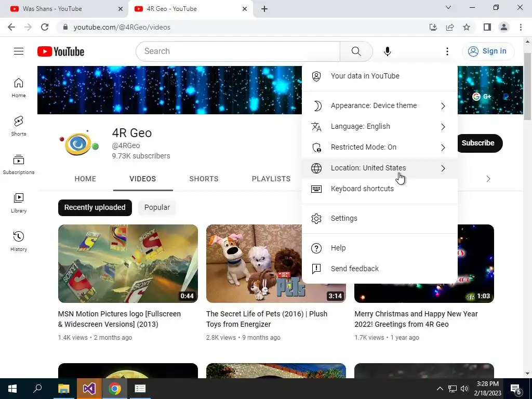
Task: Open History in the sidebar
Action: (x=19, y=241)
